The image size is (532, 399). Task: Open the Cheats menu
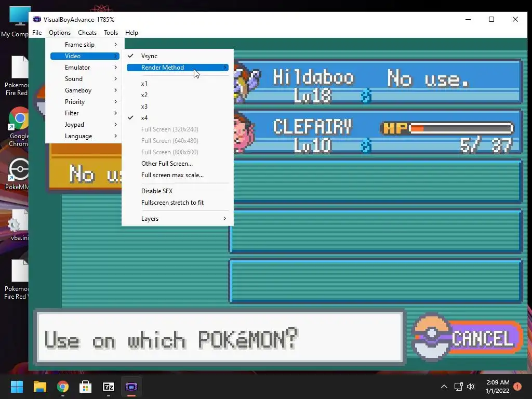coord(87,33)
